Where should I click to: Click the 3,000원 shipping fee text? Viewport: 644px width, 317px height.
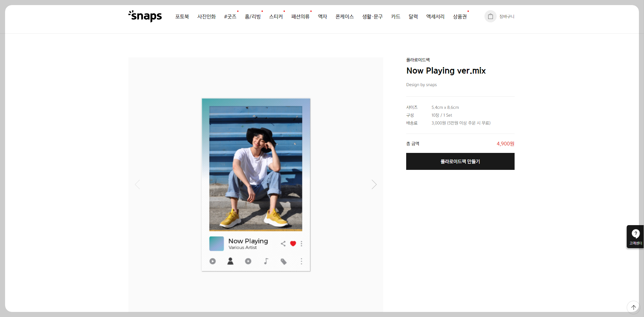point(461,123)
